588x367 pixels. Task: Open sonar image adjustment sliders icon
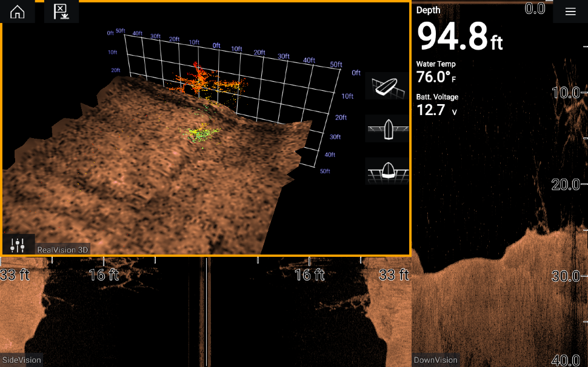[x=18, y=245]
